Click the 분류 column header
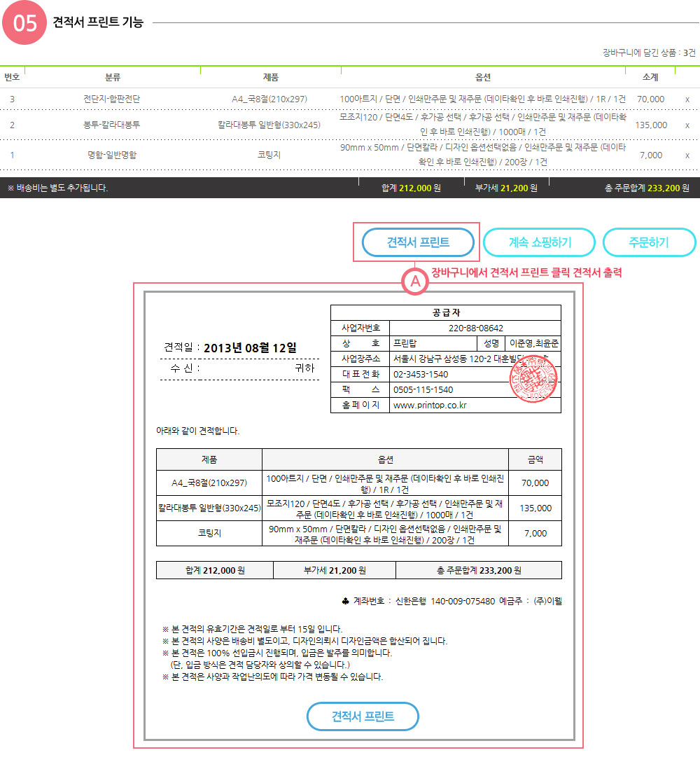Viewport: 700px width, 776px height. (113, 77)
